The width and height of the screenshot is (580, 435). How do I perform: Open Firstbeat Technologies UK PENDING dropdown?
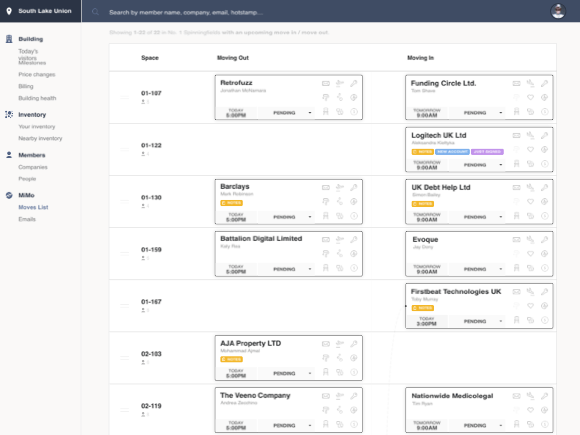(x=477, y=321)
